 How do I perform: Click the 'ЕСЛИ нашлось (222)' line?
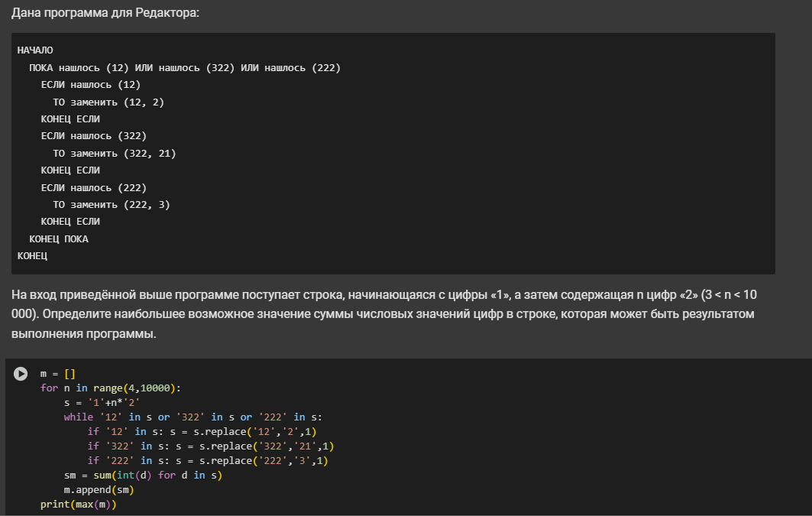point(94,187)
